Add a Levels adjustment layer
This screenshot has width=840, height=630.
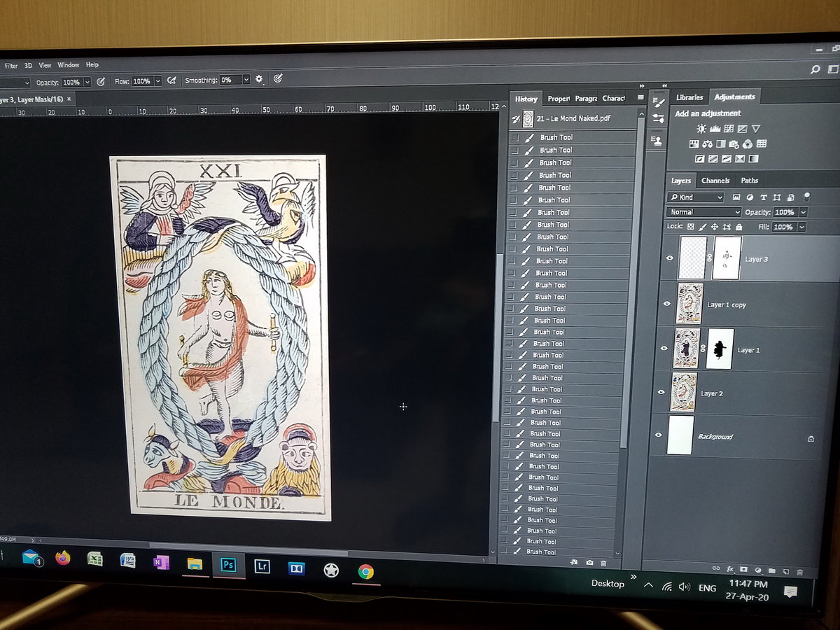715,129
